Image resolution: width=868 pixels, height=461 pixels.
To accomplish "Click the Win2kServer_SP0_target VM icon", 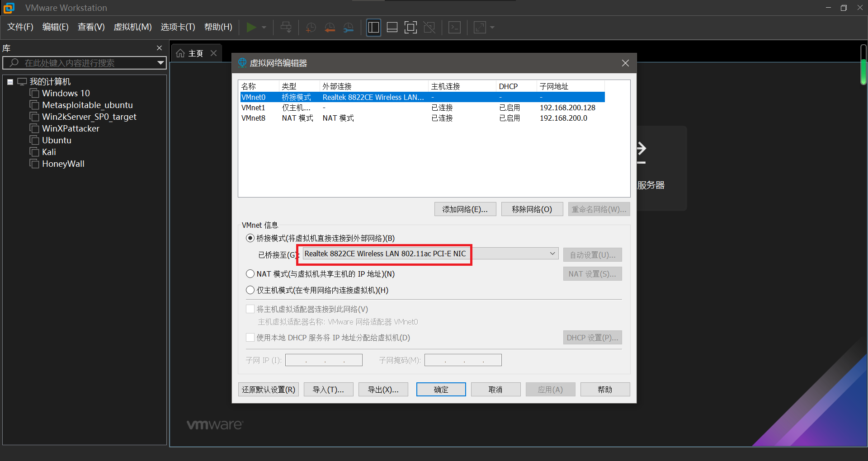I will pos(34,117).
